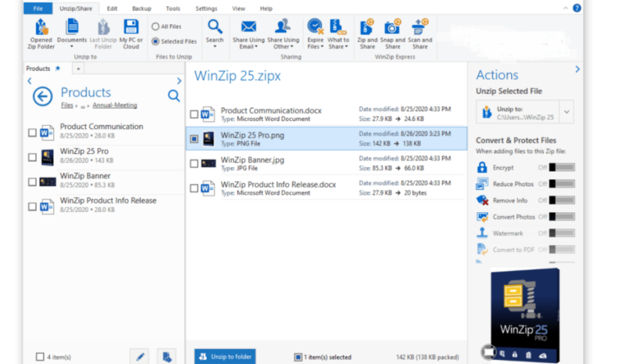Click the pencil edit icon at bottom

(140, 356)
